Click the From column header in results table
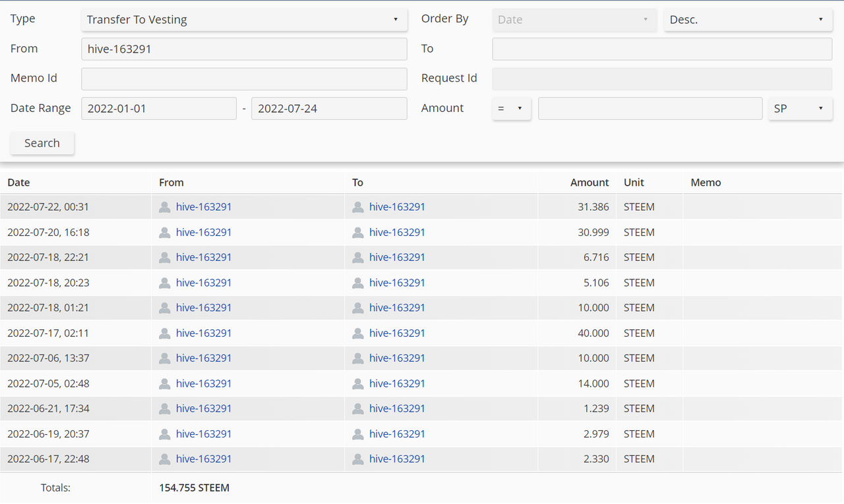The height and width of the screenshot is (504, 844). point(171,182)
